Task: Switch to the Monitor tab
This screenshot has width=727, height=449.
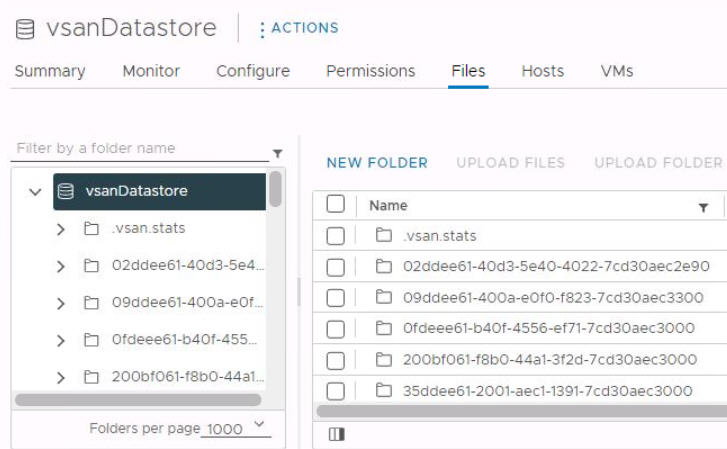Action: 151,71
